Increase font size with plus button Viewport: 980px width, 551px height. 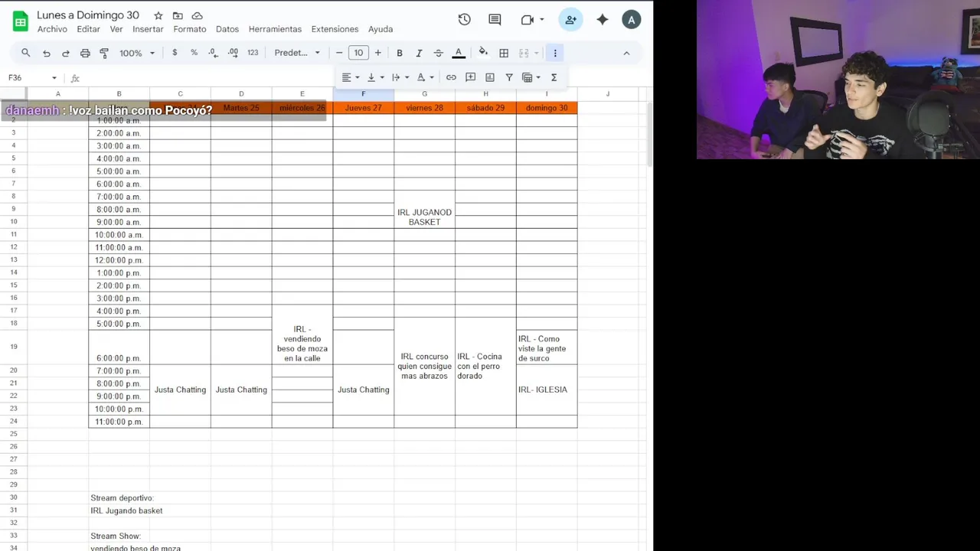point(377,53)
